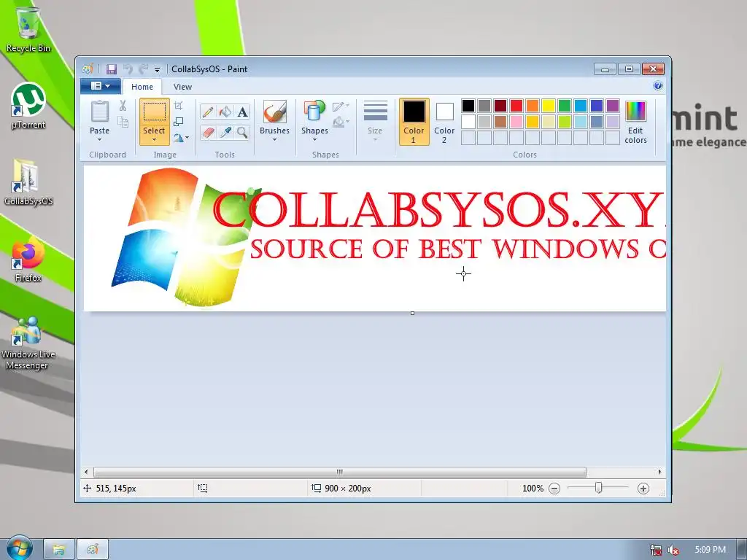Click the Shapes gallery icon
The height and width of the screenshot is (560, 747).
coord(314,112)
